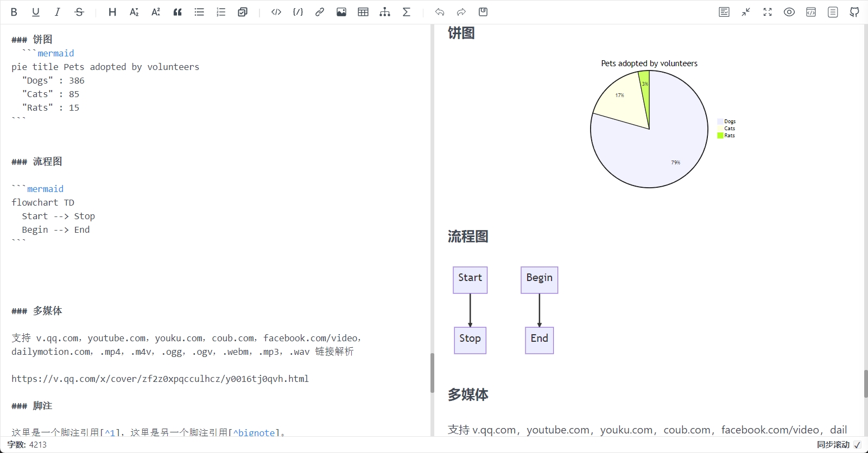This screenshot has width=868, height=453.
Task: Click the editor pane vertical scrollbar thumb
Action: (x=432, y=373)
